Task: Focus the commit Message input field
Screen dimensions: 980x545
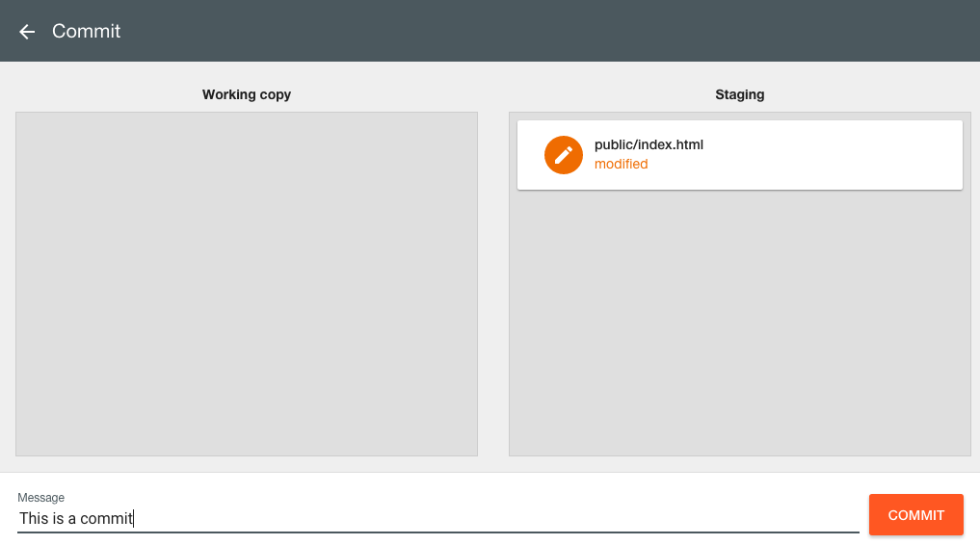Action: [438, 518]
